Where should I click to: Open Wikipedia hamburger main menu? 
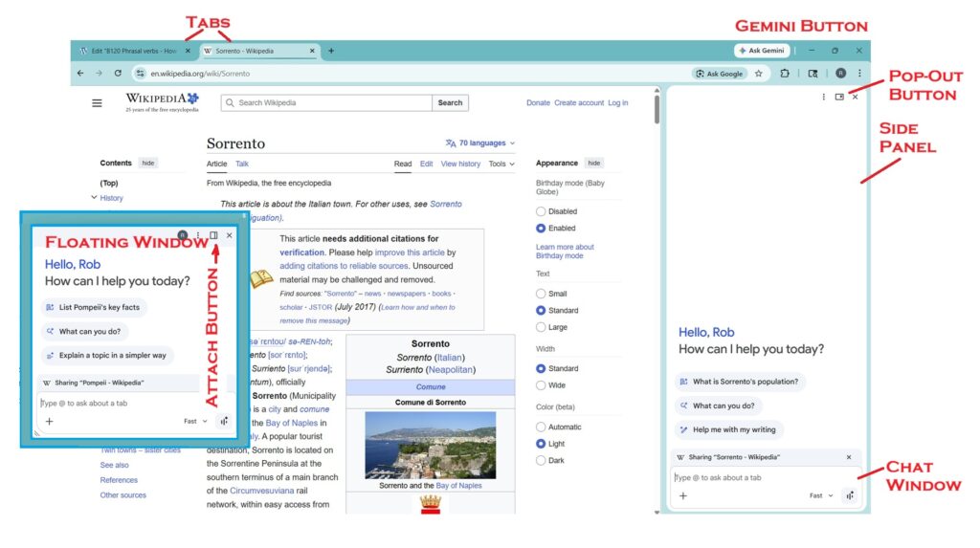(x=97, y=103)
